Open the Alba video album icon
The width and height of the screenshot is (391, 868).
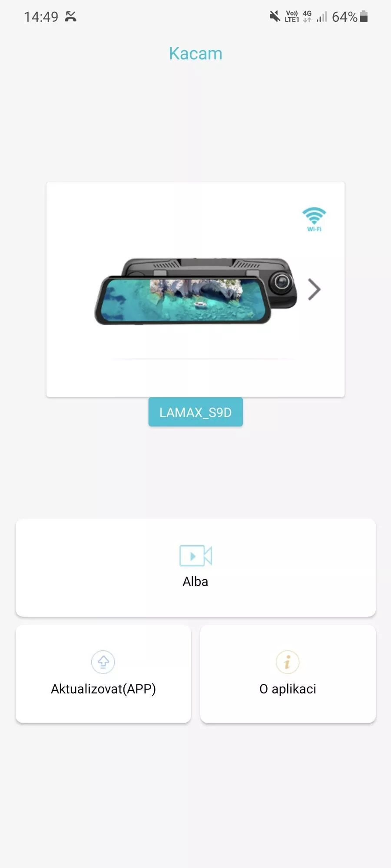pyautogui.click(x=195, y=556)
